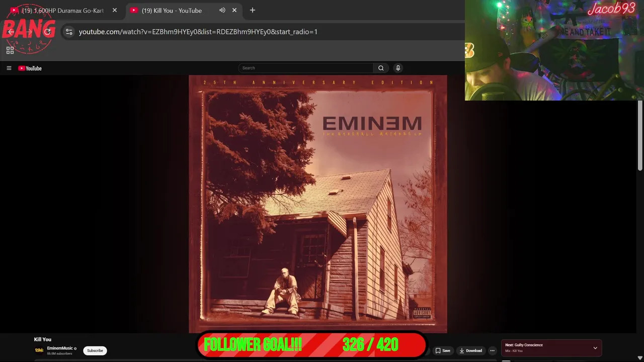
Task: Click the page's vertical scrollbar thumb
Action: (640, 136)
